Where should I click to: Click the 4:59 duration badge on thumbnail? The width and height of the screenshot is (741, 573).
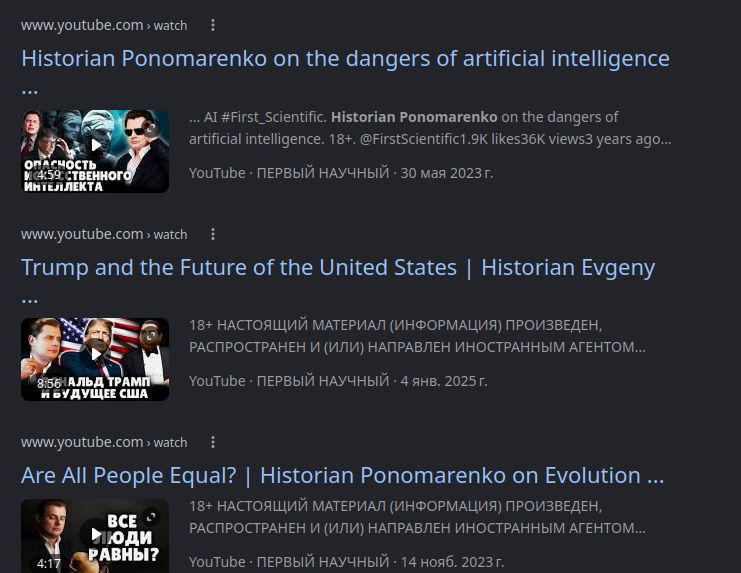pyautogui.click(x=49, y=175)
